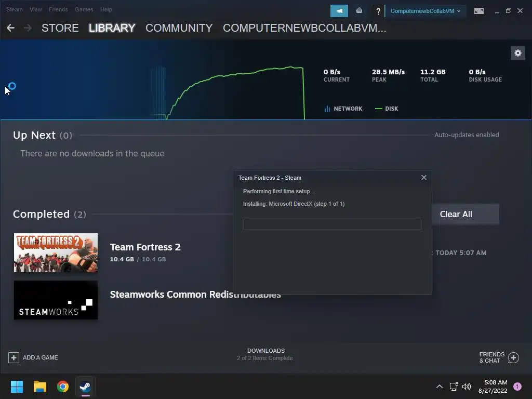The image size is (532, 399).
Task: Open the Games menu
Action: coord(84,9)
